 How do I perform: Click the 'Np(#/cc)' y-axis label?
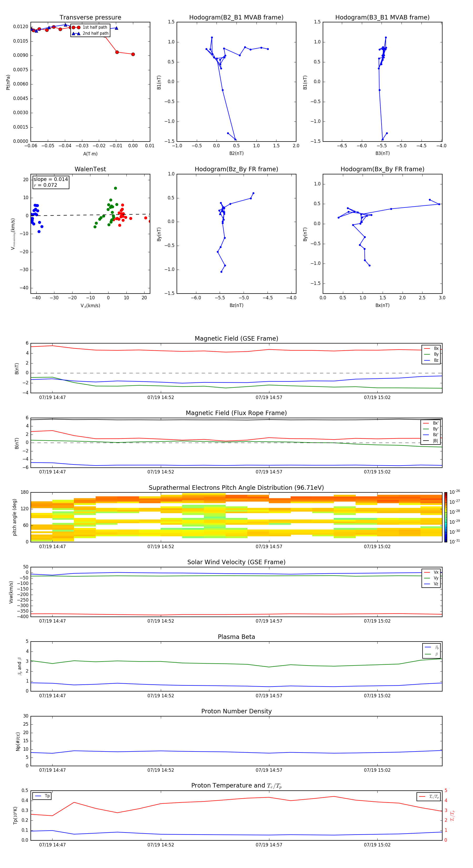point(18,741)
